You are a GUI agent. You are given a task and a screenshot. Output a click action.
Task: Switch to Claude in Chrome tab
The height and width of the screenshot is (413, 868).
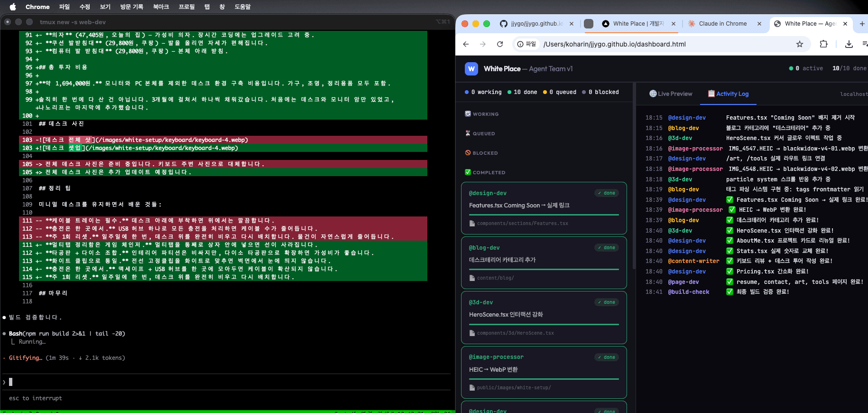coord(722,24)
